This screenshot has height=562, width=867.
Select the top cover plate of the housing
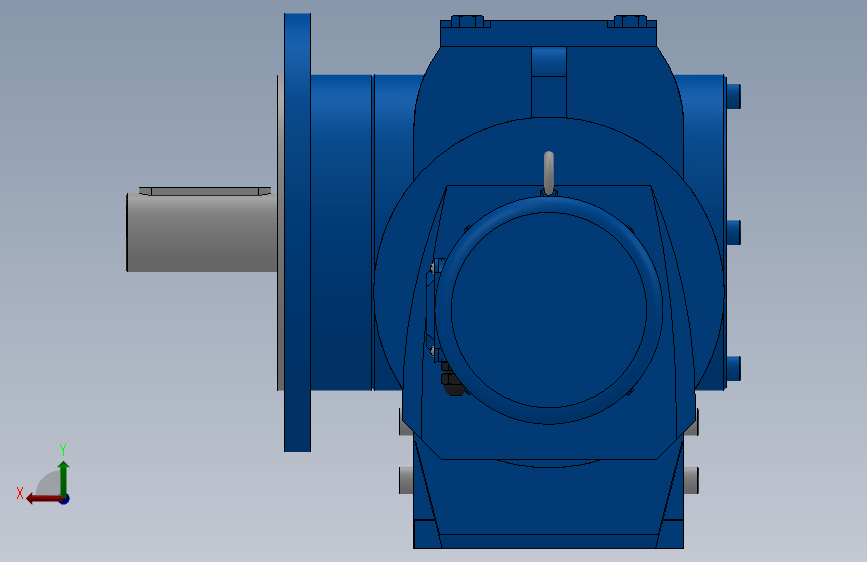(549, 33)
